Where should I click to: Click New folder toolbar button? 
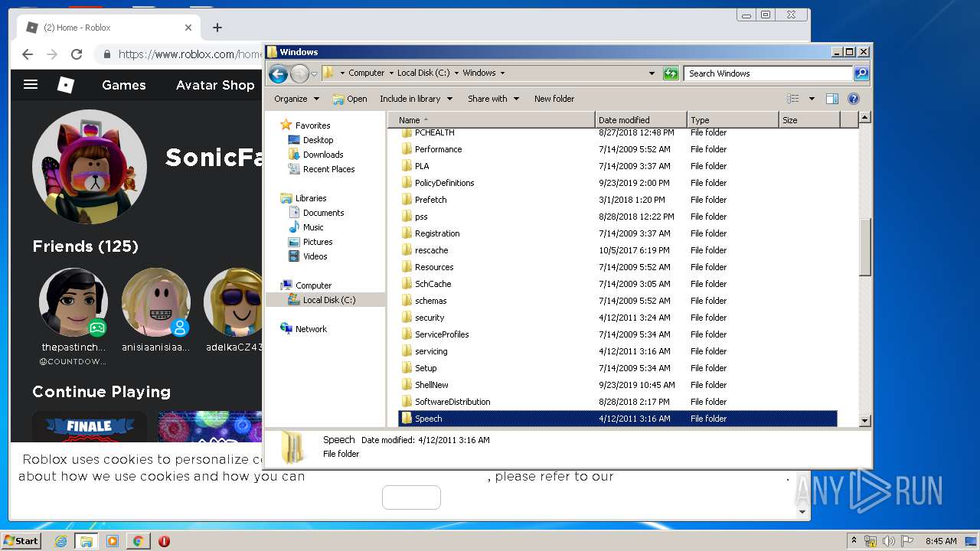[554, 99]
